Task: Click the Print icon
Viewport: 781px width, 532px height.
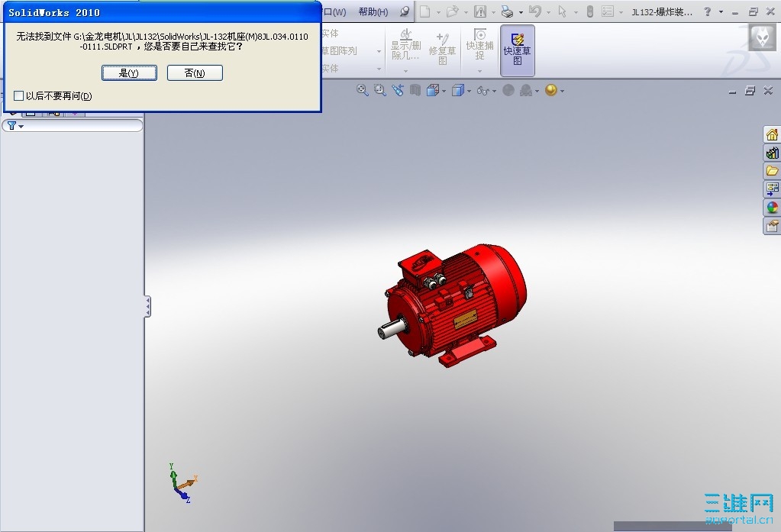Action: click(x=507, y=11)
